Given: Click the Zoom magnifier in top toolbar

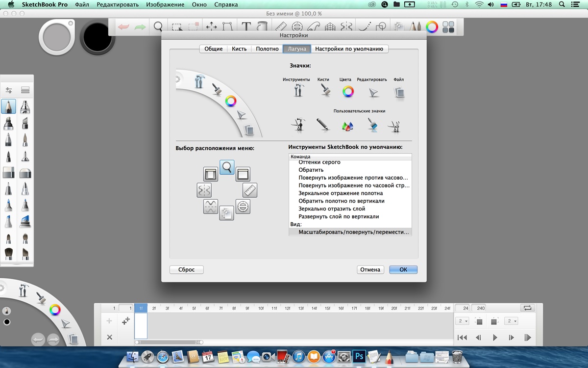Looking at the screenshot, I should 158,26.
